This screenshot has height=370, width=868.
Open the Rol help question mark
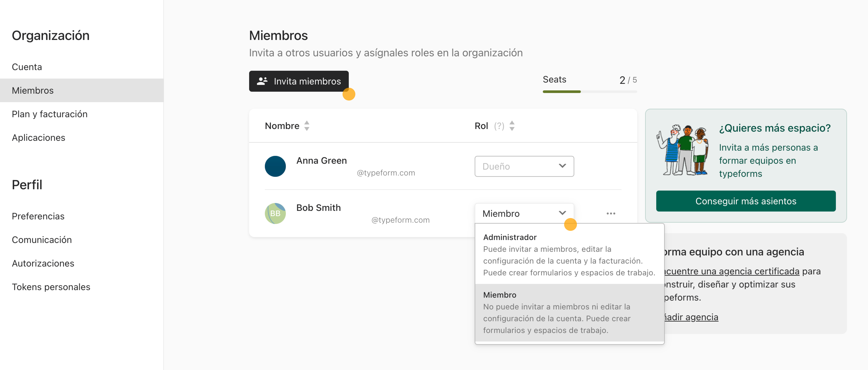[x=499, y=126]
